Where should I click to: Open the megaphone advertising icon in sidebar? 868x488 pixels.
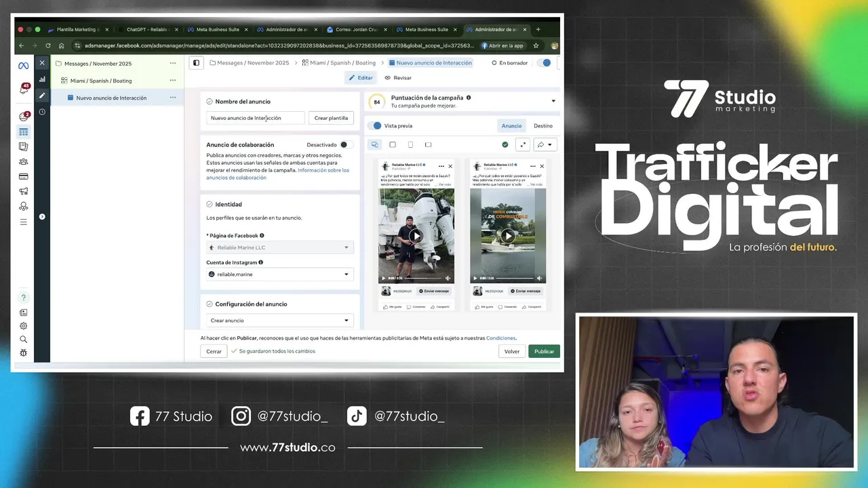(x=24, y=191)
